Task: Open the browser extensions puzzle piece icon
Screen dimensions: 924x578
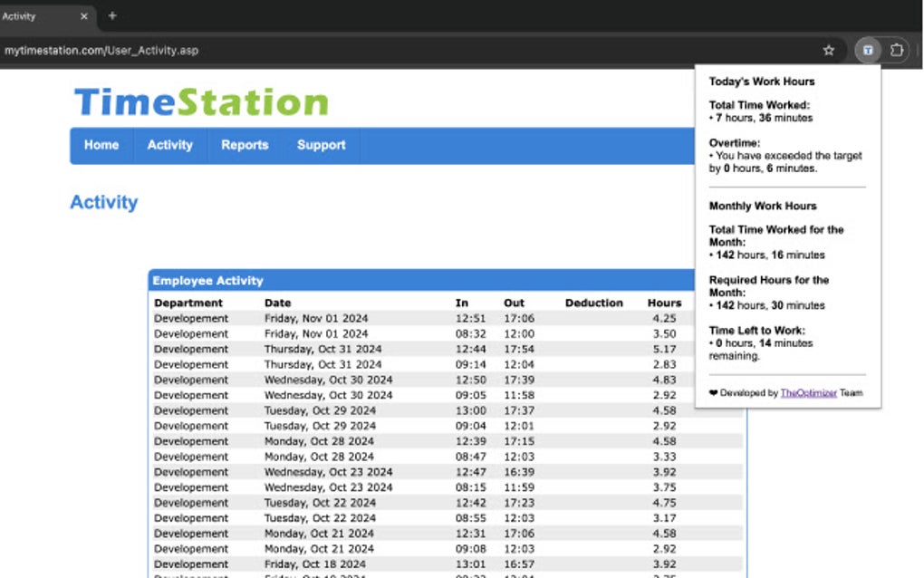Action: 896,50
